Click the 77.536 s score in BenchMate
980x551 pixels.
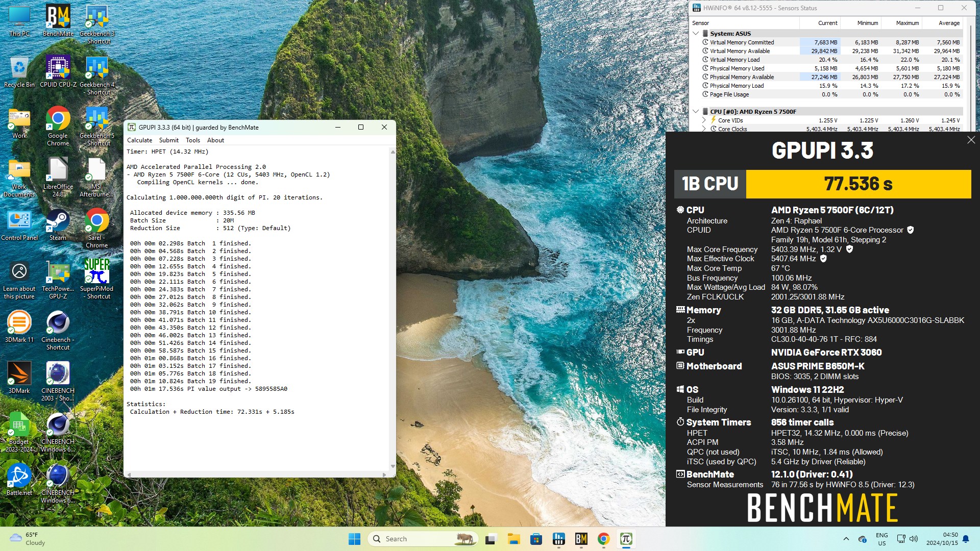pos(858,184)
